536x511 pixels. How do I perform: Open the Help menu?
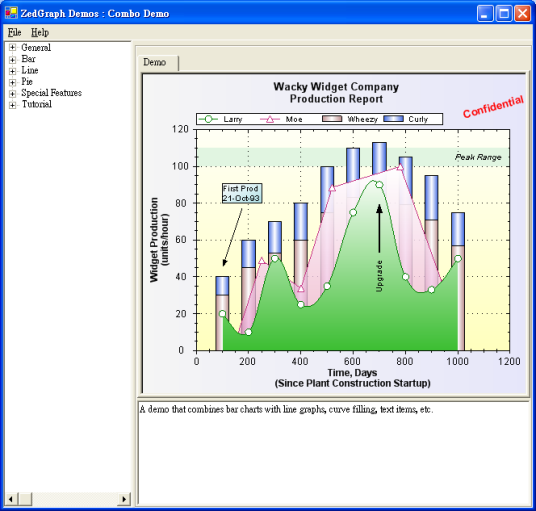(40, 32)
